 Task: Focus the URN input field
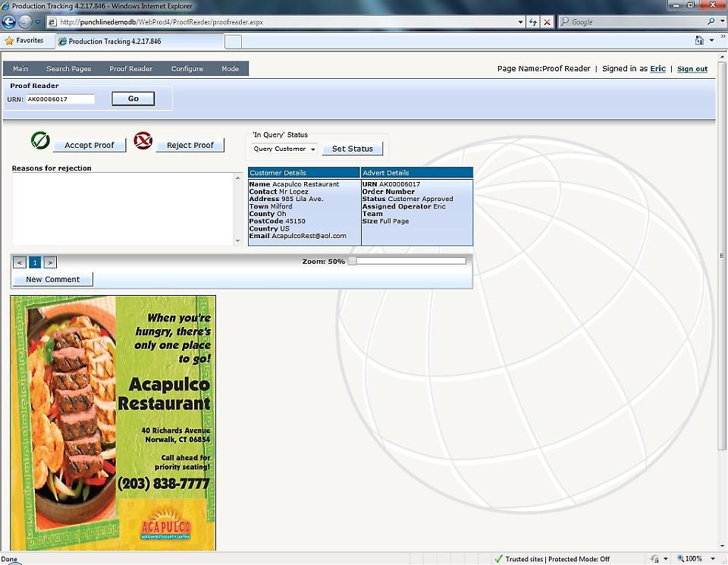click(61, 99)
